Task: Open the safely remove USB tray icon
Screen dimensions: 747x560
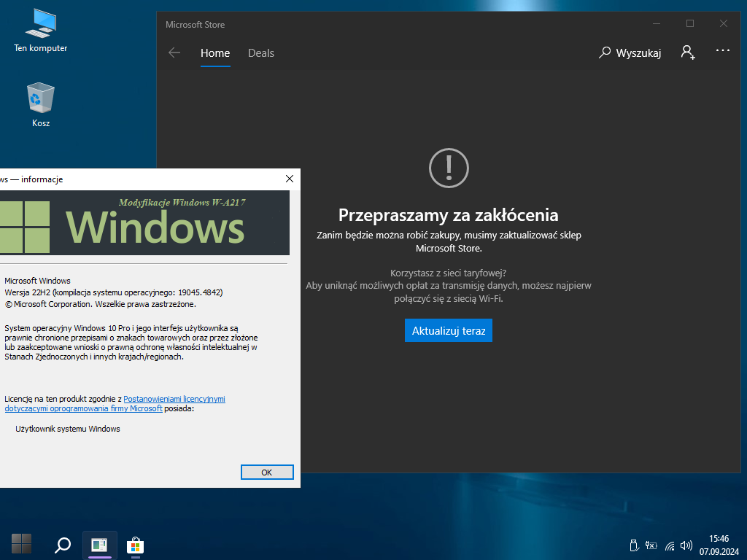Action: click(633, 545)
